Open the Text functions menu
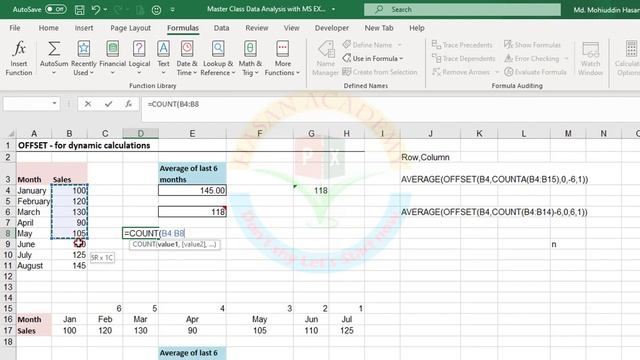This screenshot has height=360, width=640. tap(163, 58)
